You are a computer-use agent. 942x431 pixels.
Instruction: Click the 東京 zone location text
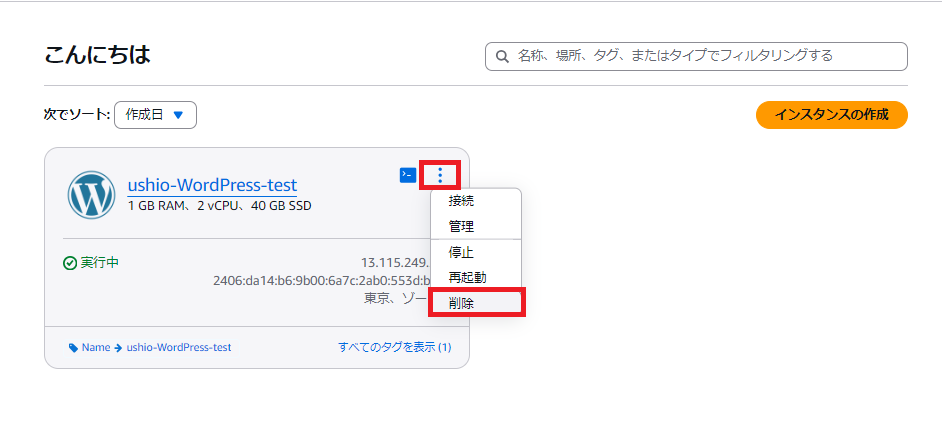[397, 298]
